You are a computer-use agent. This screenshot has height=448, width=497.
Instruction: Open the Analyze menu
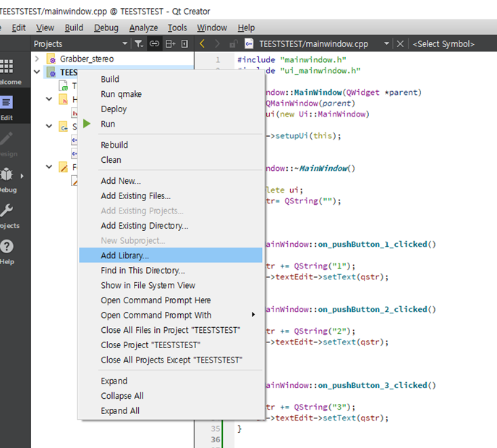coord(143,28)
